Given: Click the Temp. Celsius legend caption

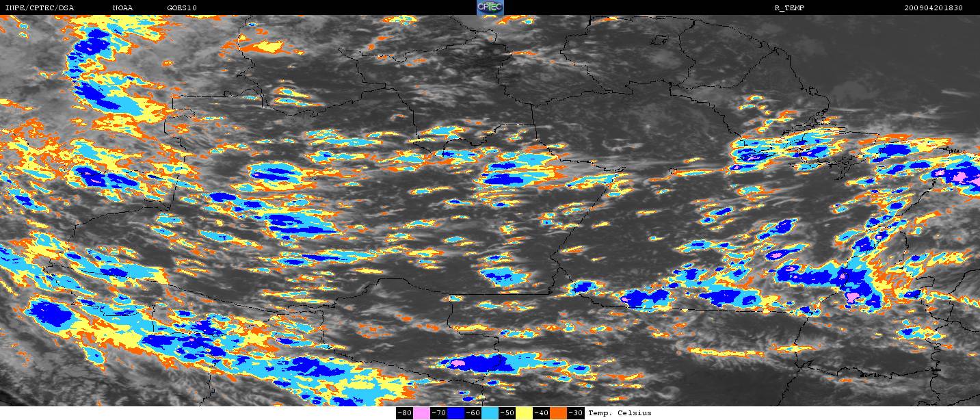Looking at the screenshot, I should point(620,413).
